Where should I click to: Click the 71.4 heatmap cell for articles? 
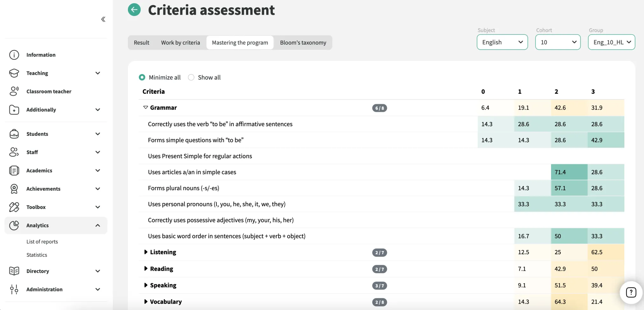(x=569, y=172)
